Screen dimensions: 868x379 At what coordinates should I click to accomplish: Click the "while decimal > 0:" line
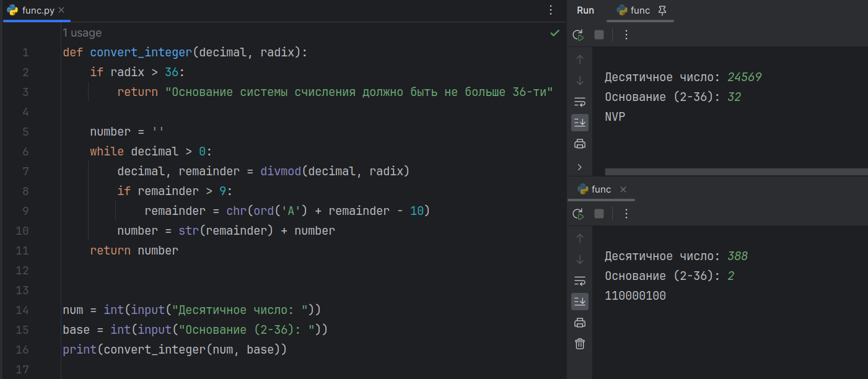(151, 152)
